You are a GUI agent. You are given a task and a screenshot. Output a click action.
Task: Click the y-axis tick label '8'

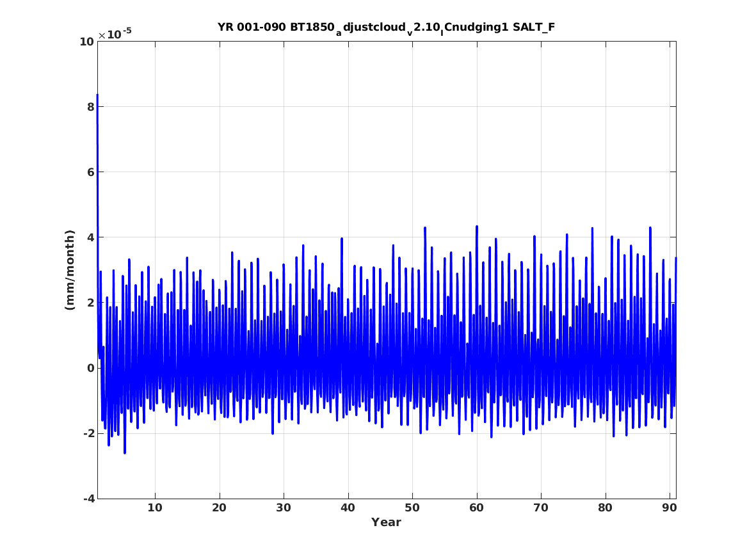[90, 107]
